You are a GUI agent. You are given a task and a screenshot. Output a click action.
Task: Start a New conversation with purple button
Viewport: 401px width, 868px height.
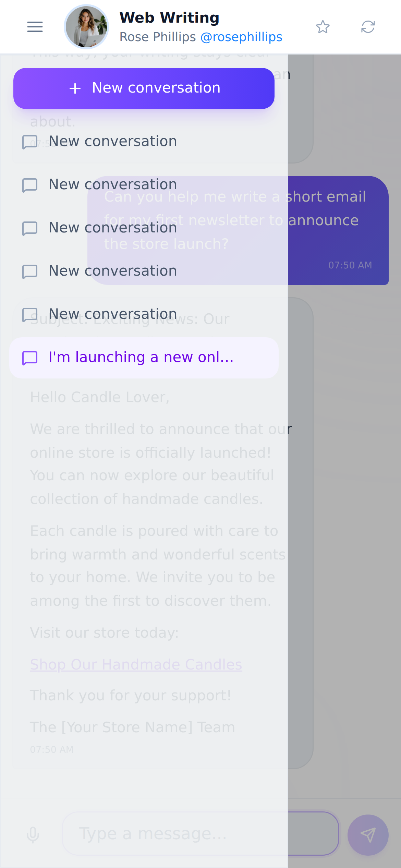click(x=144, y=88)
